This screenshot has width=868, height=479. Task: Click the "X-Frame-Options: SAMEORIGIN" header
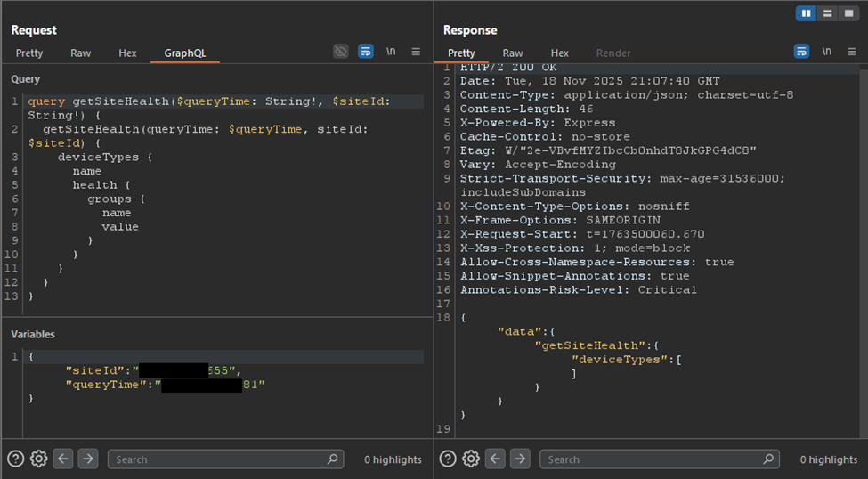pyautogui.click(x=560, y=220)
